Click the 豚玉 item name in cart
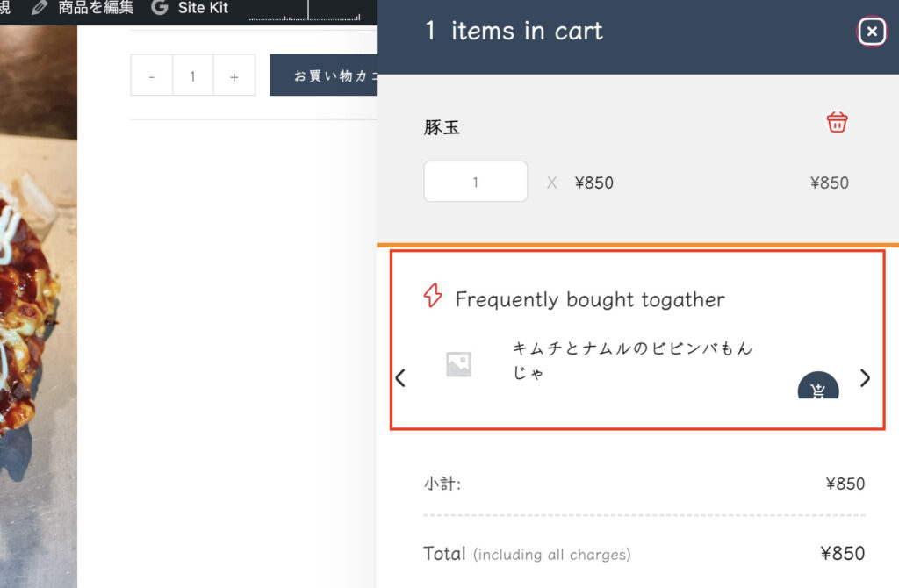Viewport: 899px width, 588px height. (x=442, y=127)
